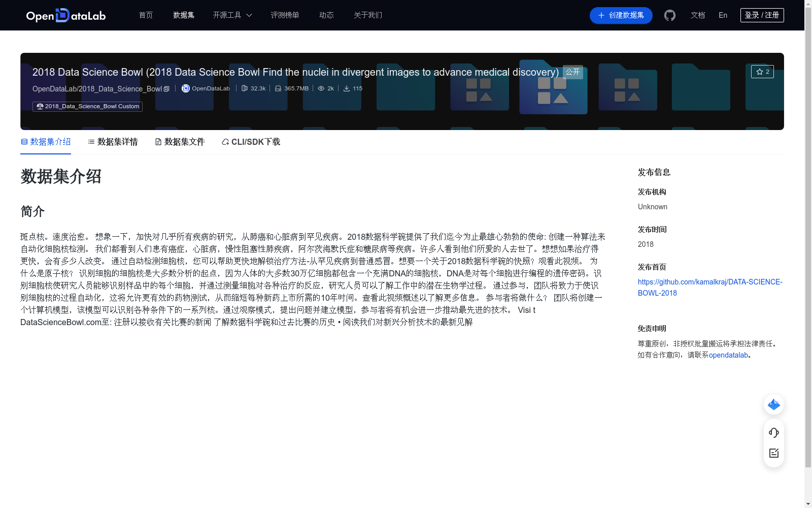Viewport: 812px width, 508px height.
Task: Expand the 开源工具 dropdown menu
Action: point(232,15)
